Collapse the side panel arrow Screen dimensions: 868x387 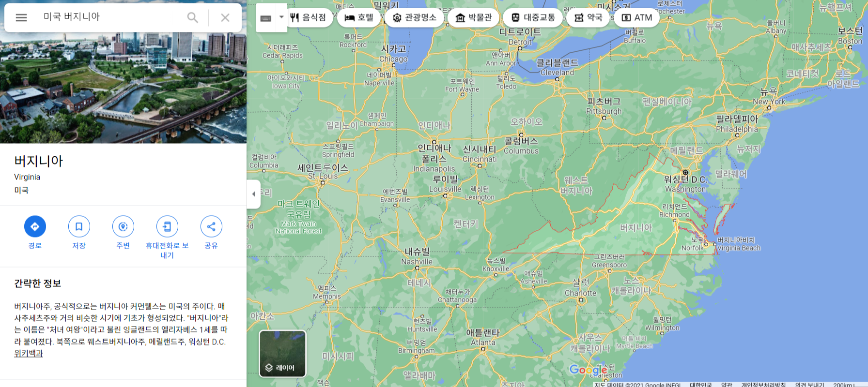click(253, 194)
